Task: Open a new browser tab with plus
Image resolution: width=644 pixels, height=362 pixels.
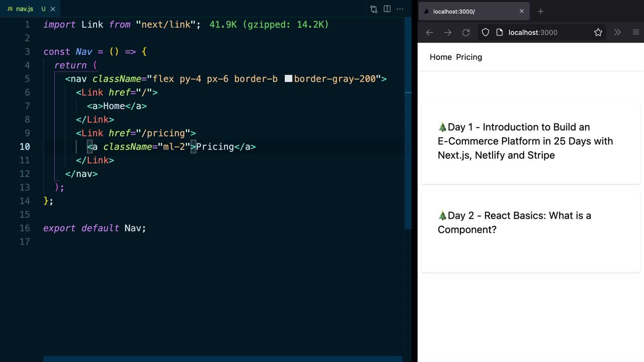Action: [540, 11]
